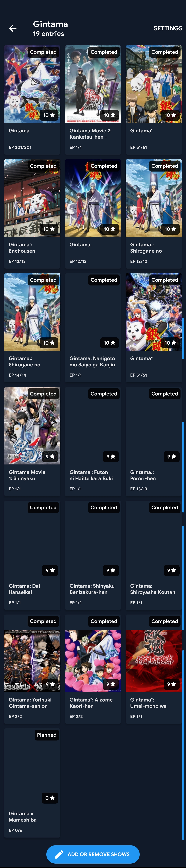Open Gintama°: Aizome Kaori-hen poster
This screenshot has width=186, height=868.
click(x=93, y=661)
